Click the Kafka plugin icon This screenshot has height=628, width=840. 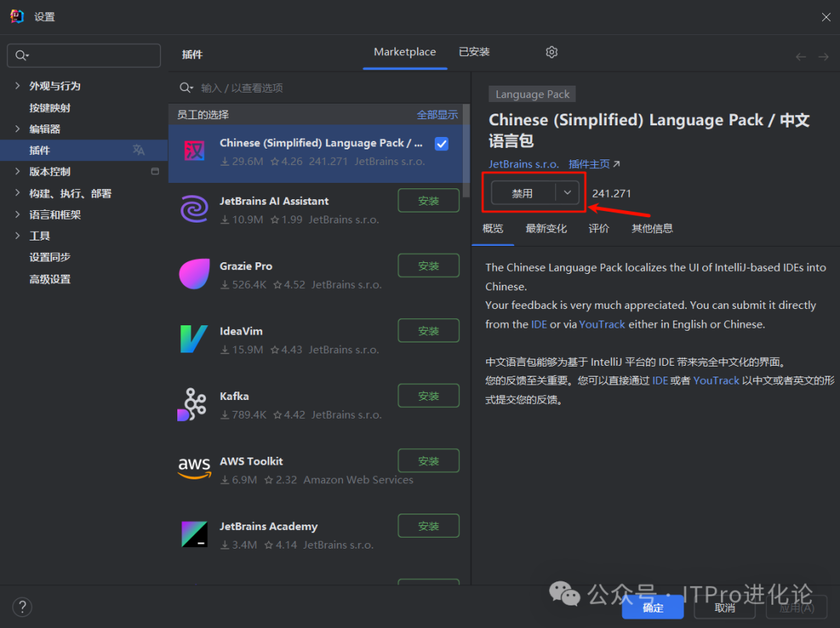[x=193, y=404]
